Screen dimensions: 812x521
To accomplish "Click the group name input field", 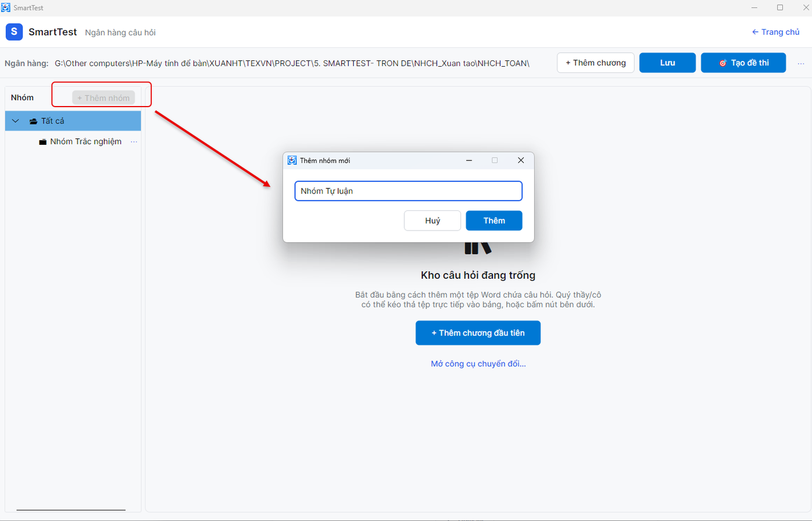I will click(x=408, y=191).
